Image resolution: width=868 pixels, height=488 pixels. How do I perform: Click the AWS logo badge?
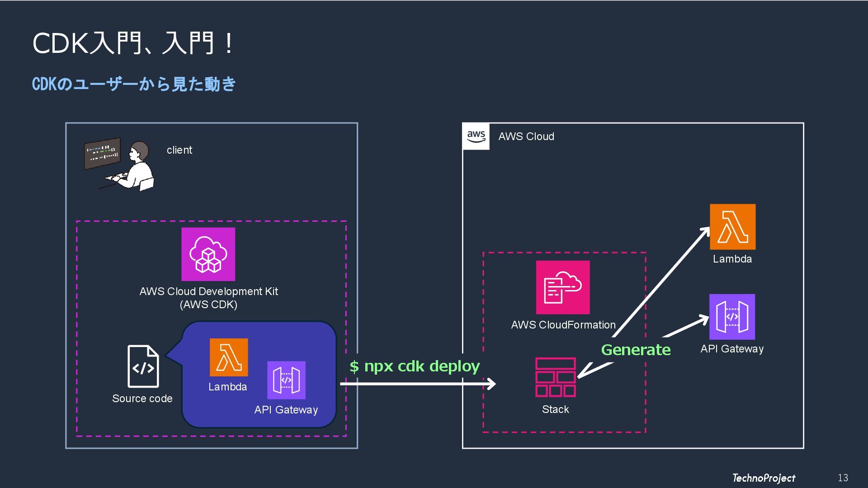(476, 136)
